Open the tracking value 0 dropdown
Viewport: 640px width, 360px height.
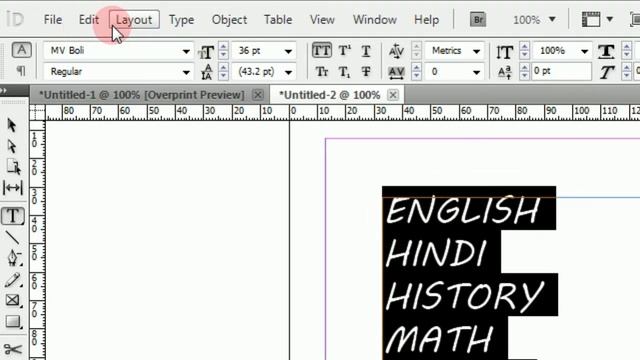pyautogui.click(x=476, y=72)
